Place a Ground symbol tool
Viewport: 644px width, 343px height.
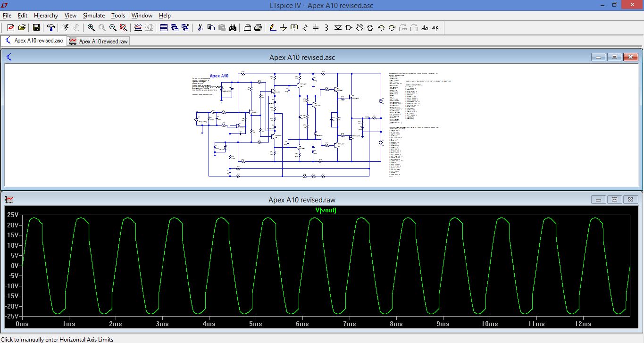coord(284,28)
